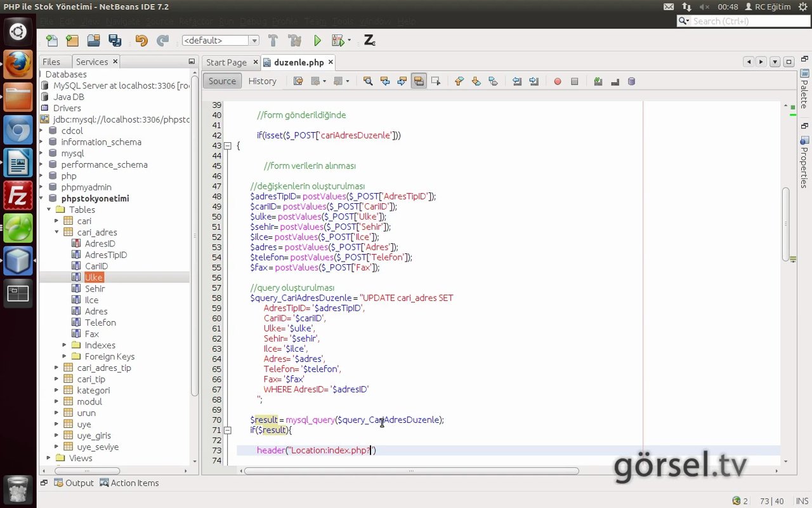
Task: Find next occurrence icon
Action: tap(402, 81)
